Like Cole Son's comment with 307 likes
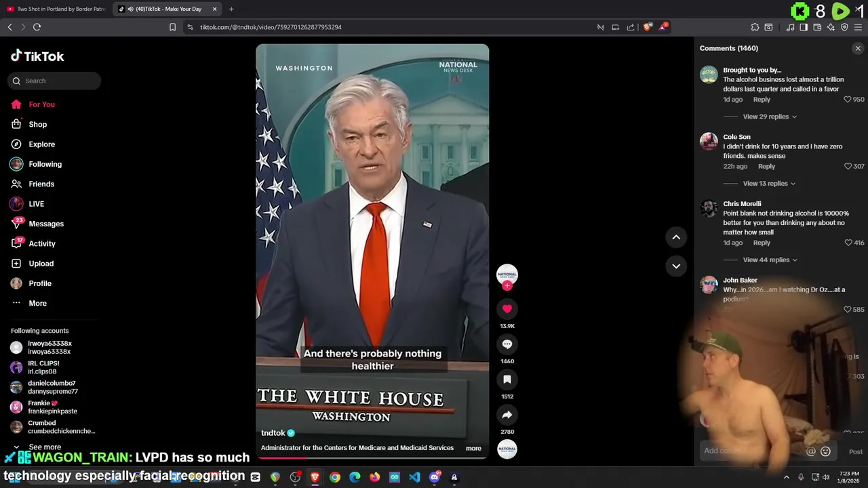 point(848,167)
